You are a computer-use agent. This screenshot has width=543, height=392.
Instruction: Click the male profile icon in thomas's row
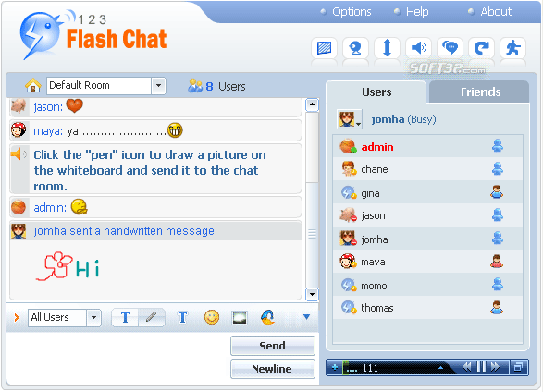pos(497,307)
